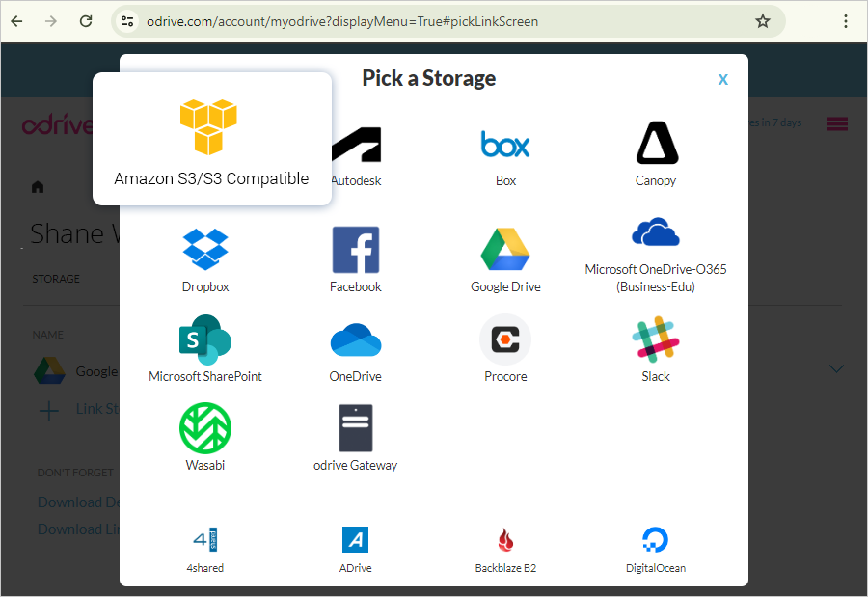Select Wasabi storage
The height and width of the screenshot is (597, 868).
coord(205,437)
